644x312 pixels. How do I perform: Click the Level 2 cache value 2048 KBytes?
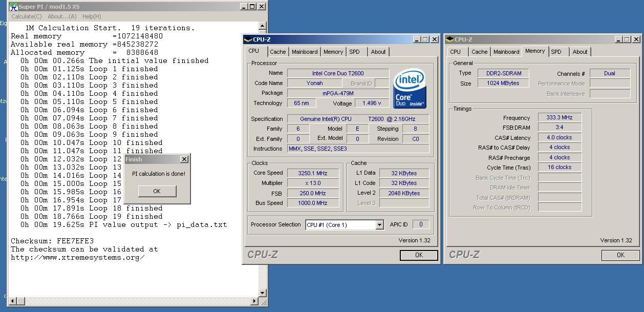click(404, 193)
